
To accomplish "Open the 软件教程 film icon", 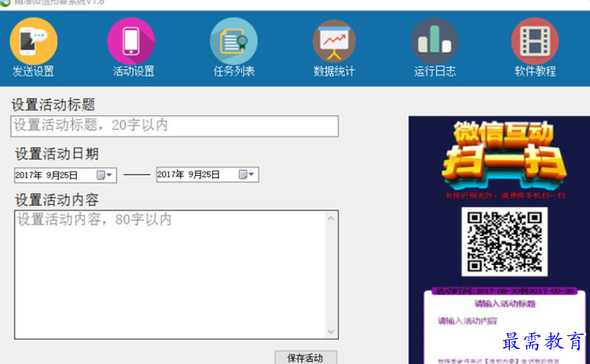I will [x=535, y=41].
